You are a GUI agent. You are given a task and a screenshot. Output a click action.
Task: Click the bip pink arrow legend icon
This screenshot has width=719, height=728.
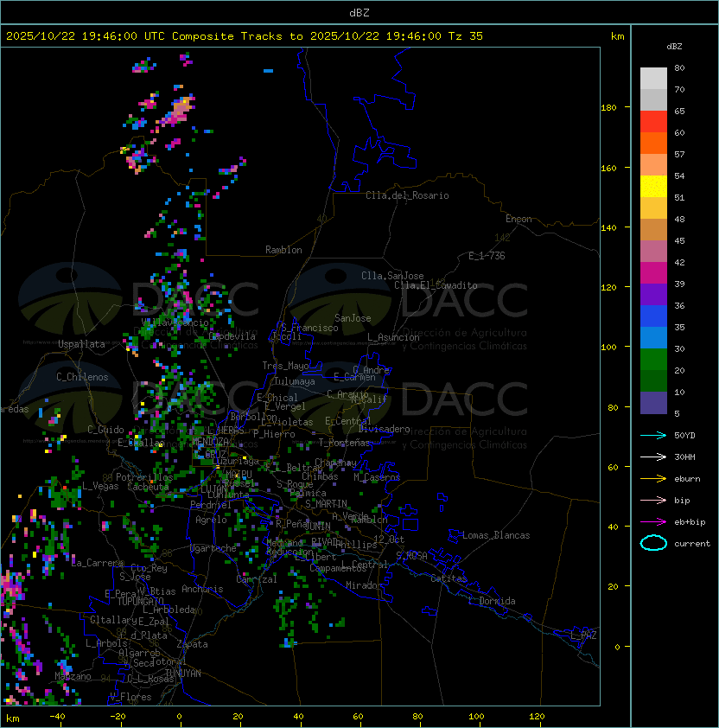pyautogui.click(x=653, y=500)
